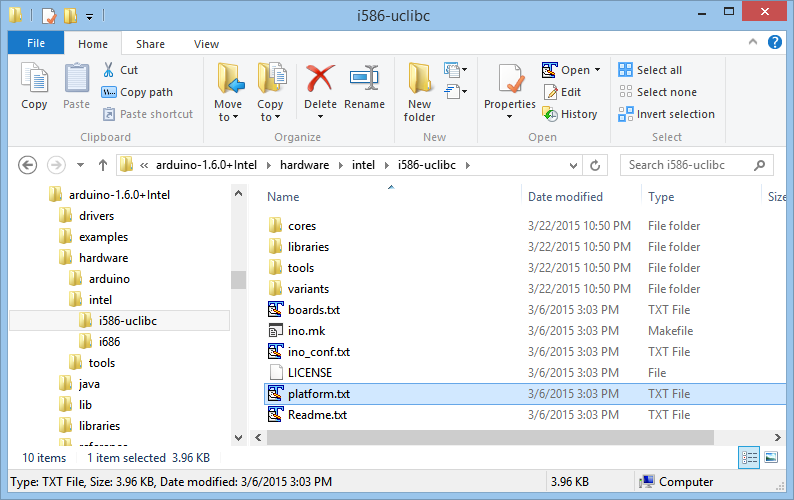Click arduino-1.6.0+Intel in the address bar
This screenshot has height=500, width=794.
click(206, 165)
